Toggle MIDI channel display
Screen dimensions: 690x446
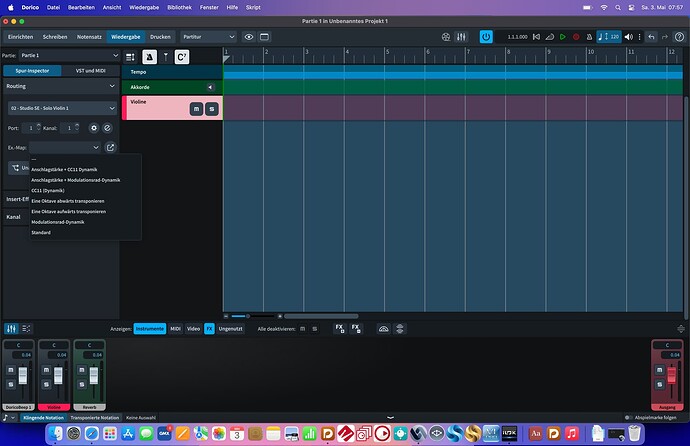175,329
